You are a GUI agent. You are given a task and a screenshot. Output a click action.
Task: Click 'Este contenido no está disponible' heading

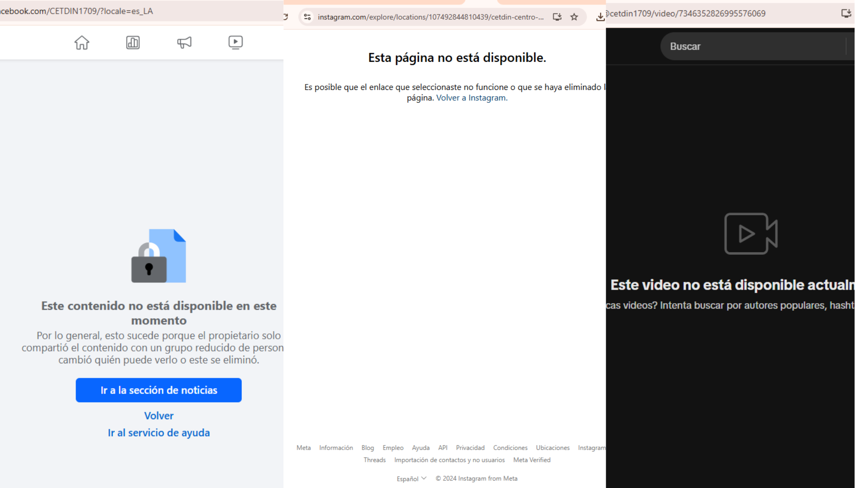click(159, 313)
